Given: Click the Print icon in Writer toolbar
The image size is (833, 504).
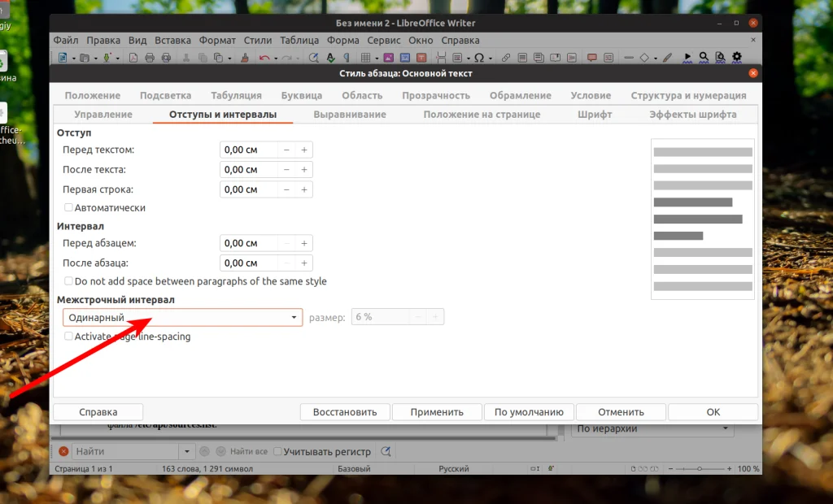Looking at the screenshot, I should (x=150, y=58).
